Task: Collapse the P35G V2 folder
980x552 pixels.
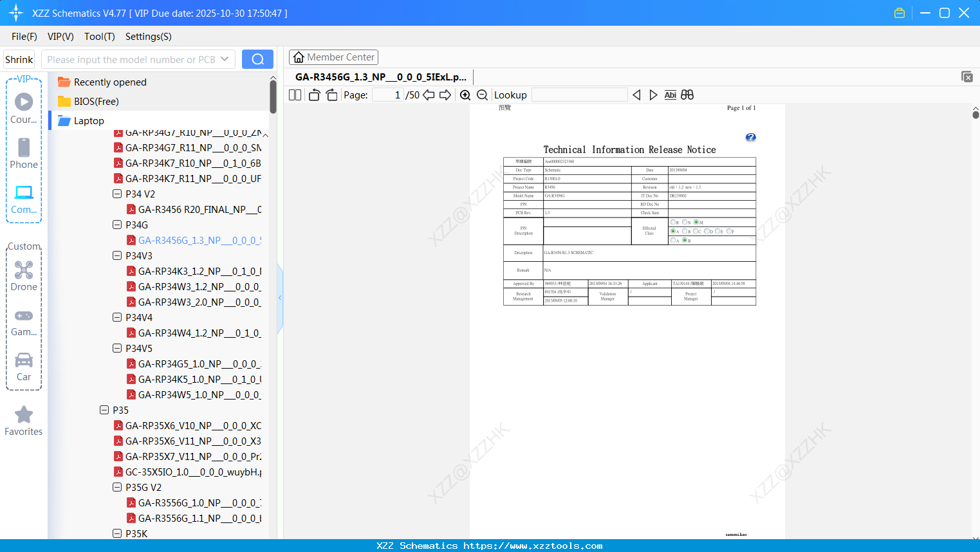Action: point(117,487)
